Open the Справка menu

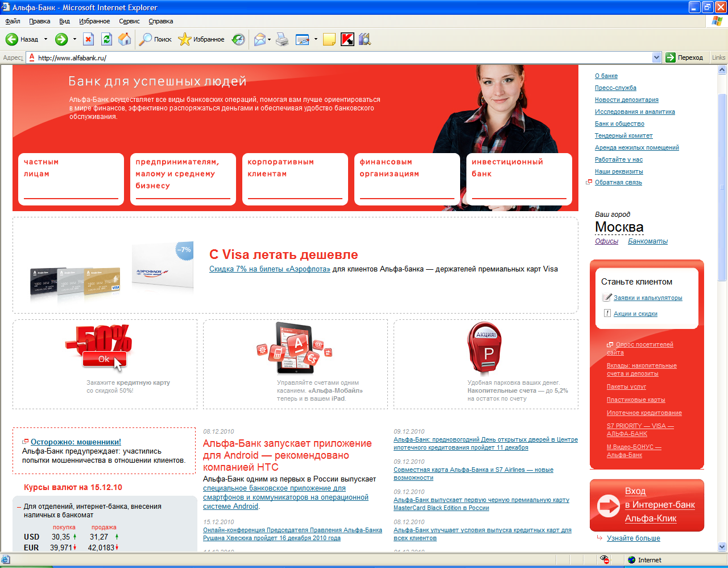161,21
